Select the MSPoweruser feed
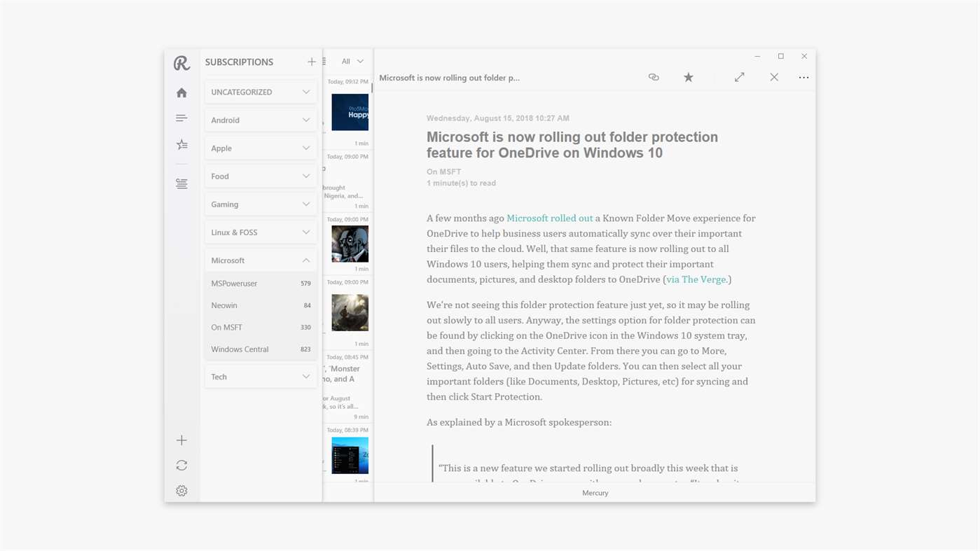980x551 pixels. coord(261,284)
